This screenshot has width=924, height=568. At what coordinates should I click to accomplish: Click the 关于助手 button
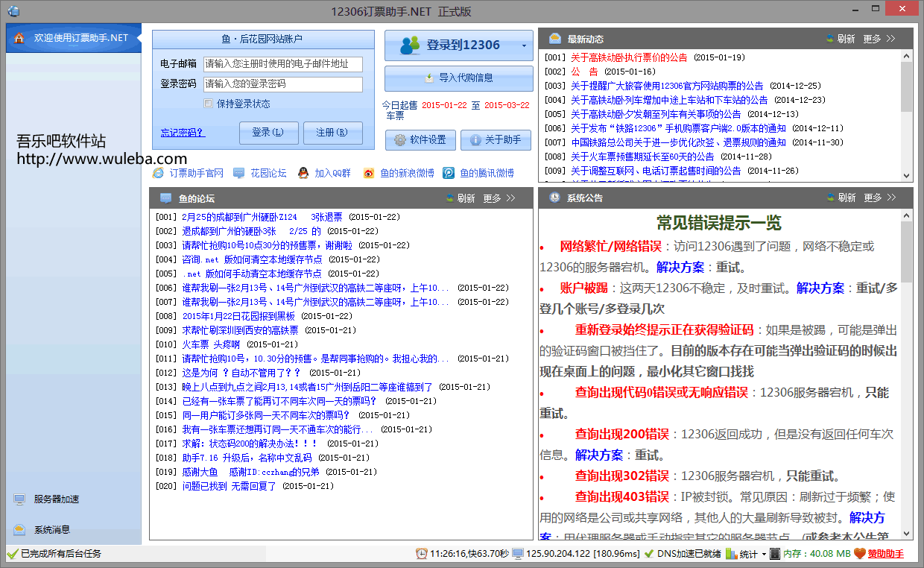click(x=496, y=139)
